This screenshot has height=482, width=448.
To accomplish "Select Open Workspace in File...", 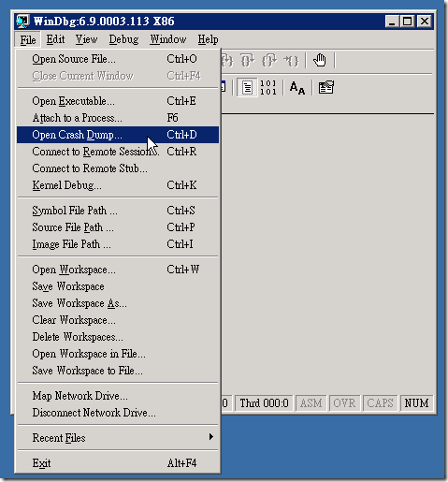I will pos(118,354).
